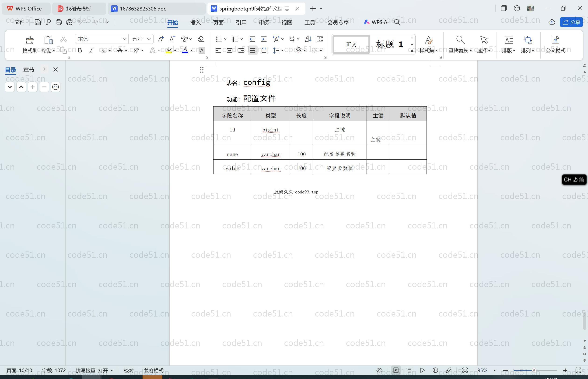Open the References ribbon tab
This screenshot has width=588, height=379.
pos(241,22)
